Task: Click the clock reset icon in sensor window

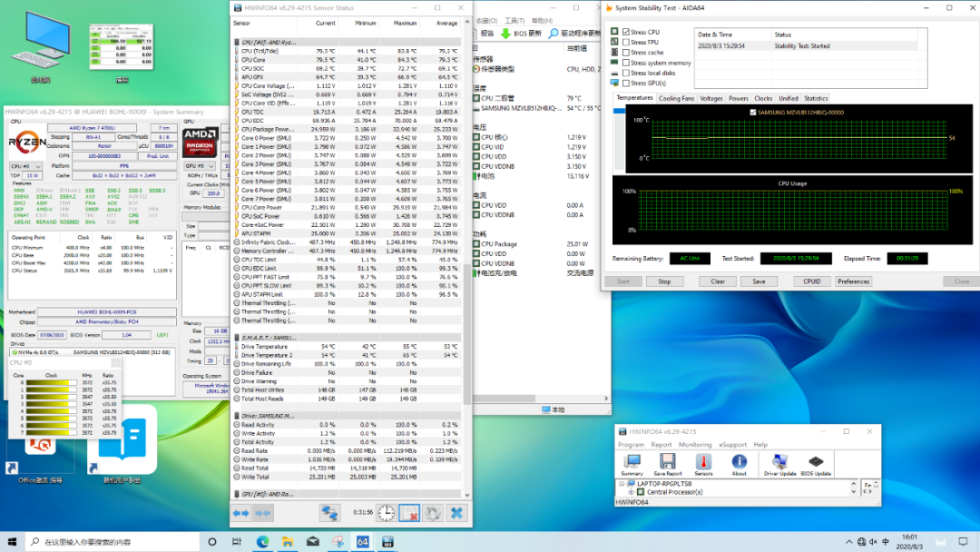Action: 386,513
